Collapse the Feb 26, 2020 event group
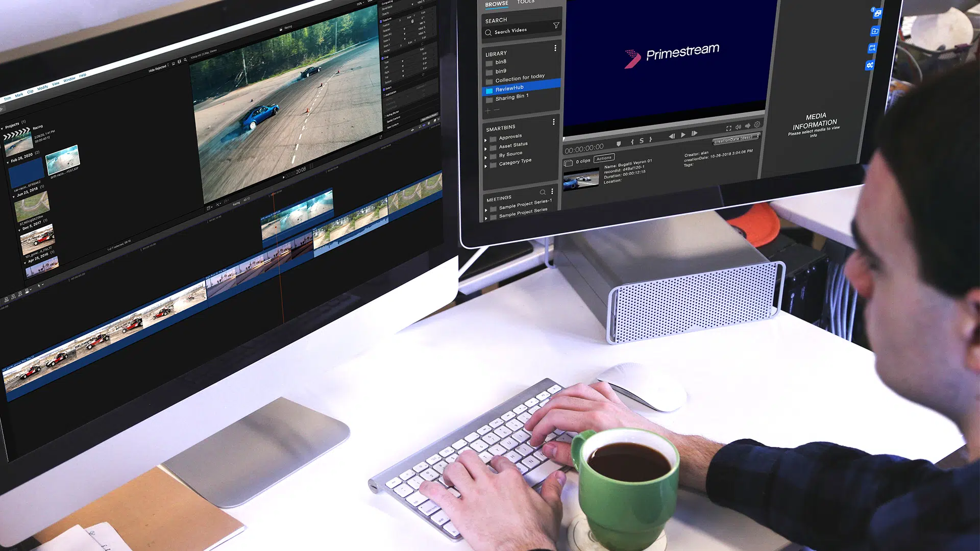The height and width of the screenshot is (551, 980). (8, 162)
